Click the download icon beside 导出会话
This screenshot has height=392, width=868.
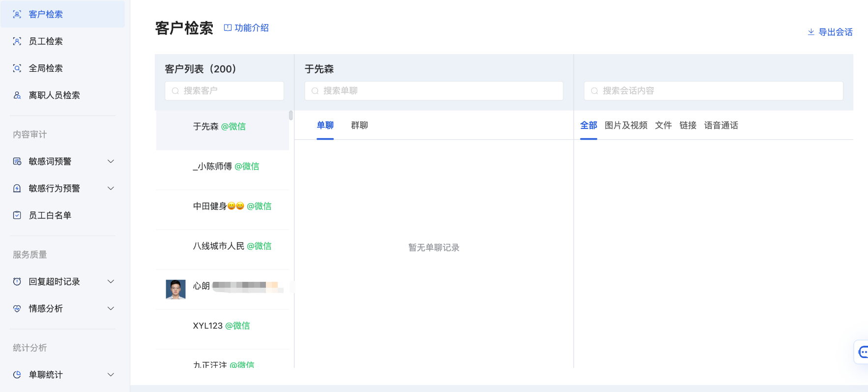click(811, 32)
